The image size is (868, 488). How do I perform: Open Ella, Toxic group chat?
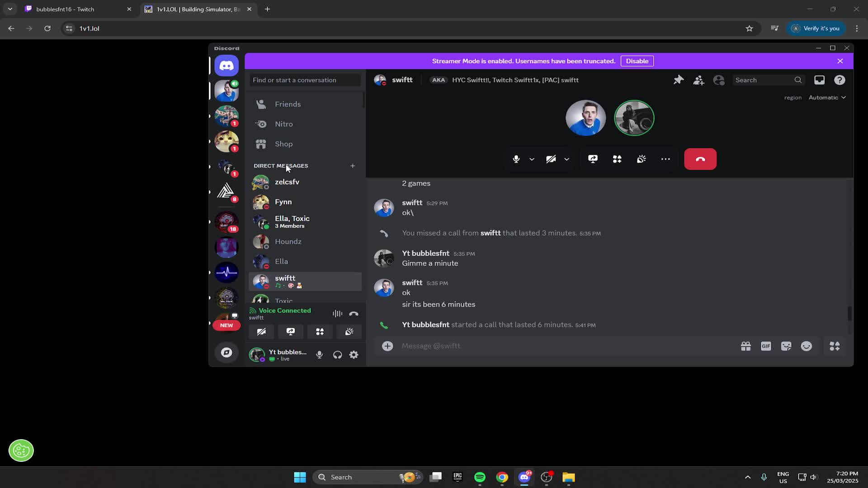[x=305, y=222]
